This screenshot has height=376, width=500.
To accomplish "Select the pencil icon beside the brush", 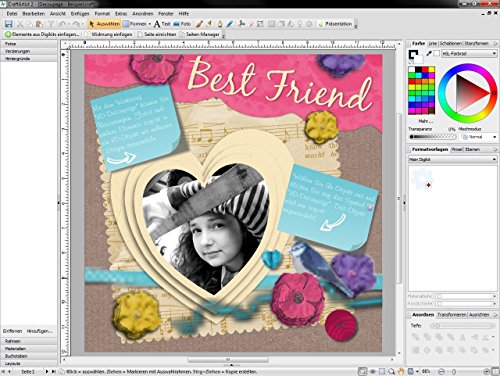I will pos(209,24).
